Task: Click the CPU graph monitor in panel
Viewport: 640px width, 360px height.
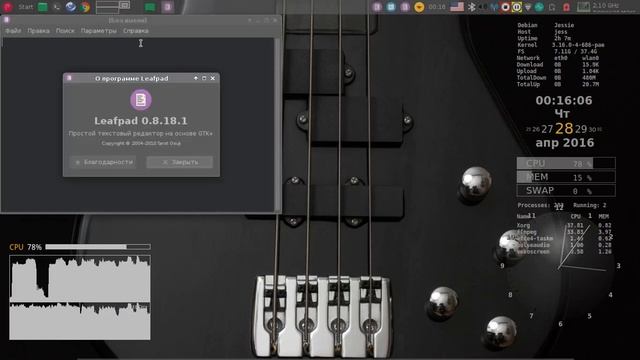Action: [583, 7]
